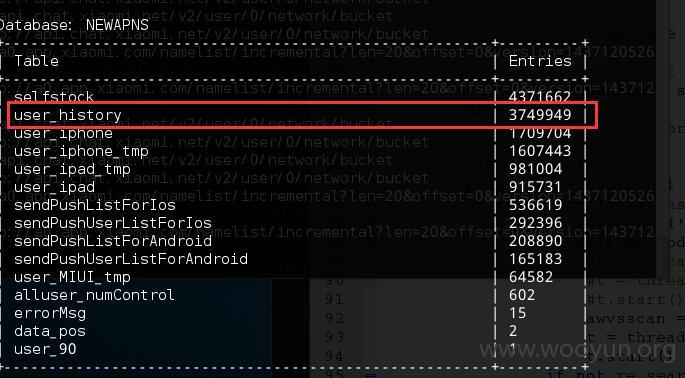Click the 3749949 entries value
685x378 pixels.
[540, 115]
